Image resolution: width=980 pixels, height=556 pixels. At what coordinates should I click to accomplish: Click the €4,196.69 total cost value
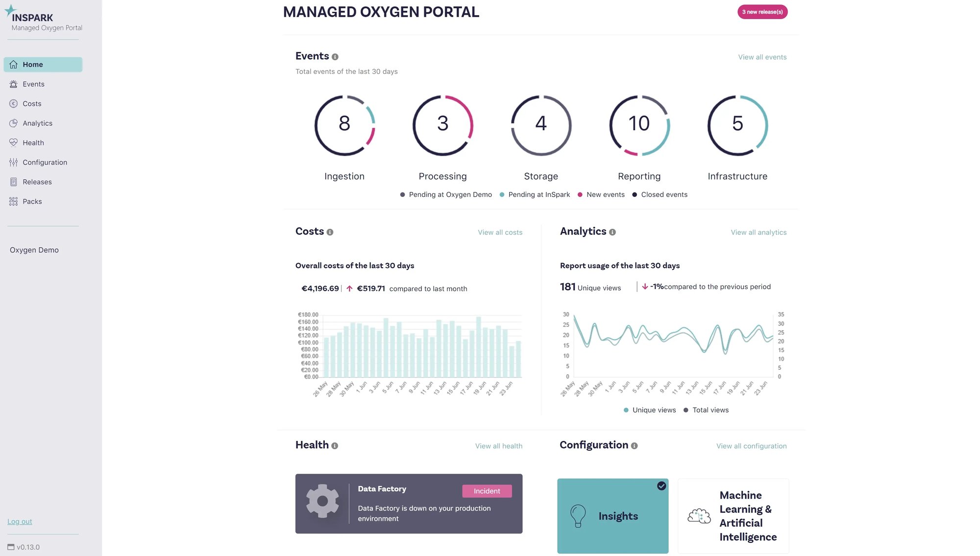pyautogui.click(x=320, y=289)
